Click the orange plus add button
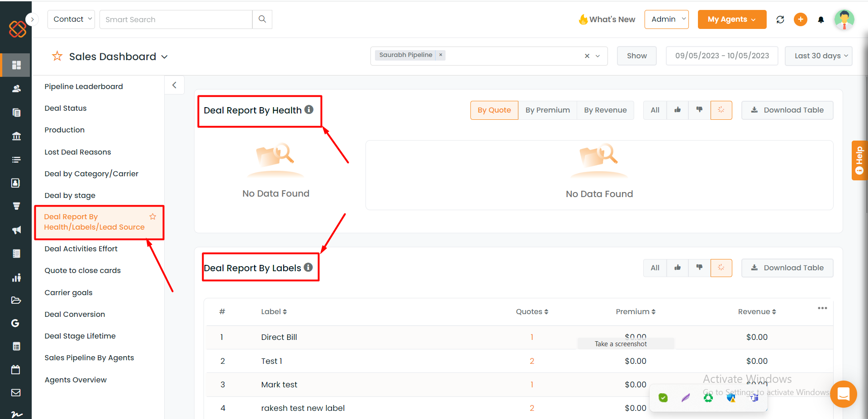The image size is (868, 419). 801,19
